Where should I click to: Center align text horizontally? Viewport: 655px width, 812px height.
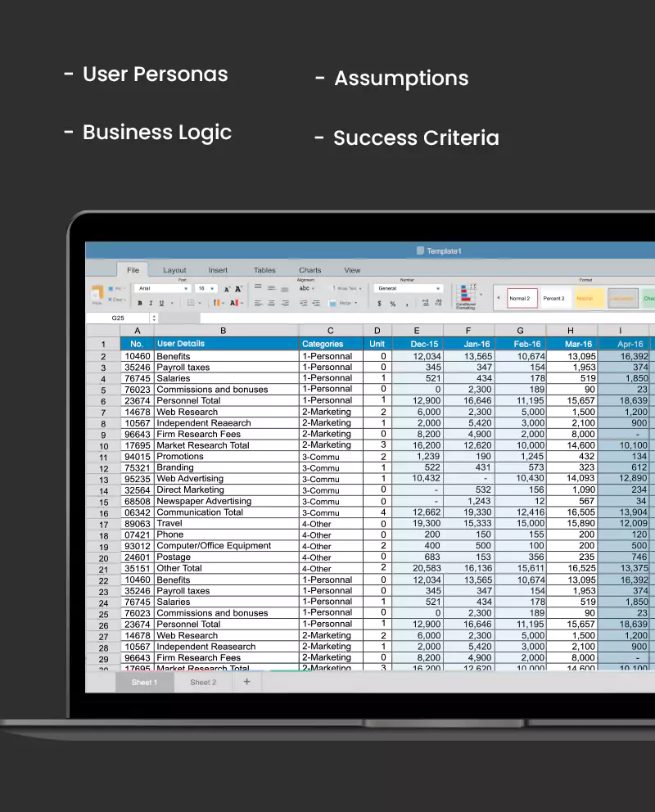pos(271,304)
